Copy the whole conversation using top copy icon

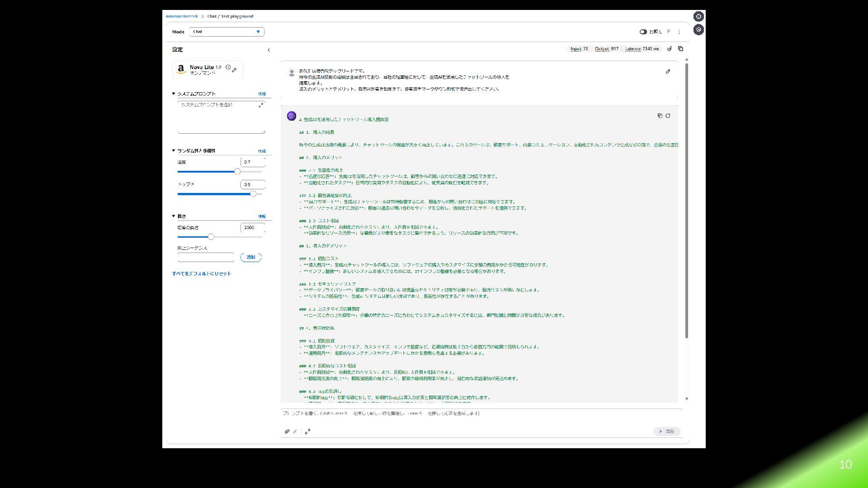click(x=680, y=49)
